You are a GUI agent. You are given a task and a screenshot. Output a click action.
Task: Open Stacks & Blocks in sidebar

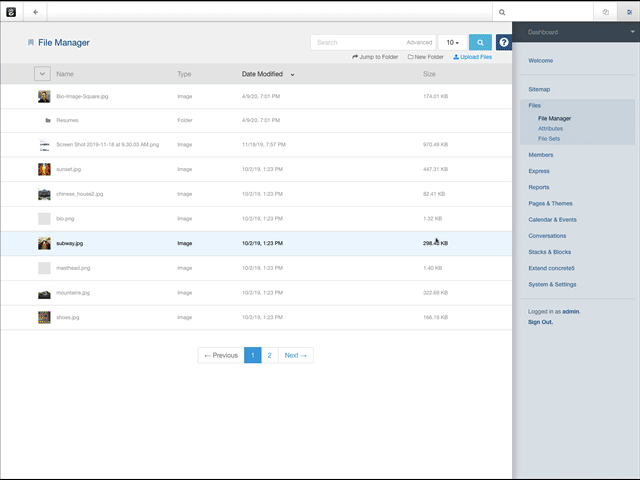tap(549, 252)
